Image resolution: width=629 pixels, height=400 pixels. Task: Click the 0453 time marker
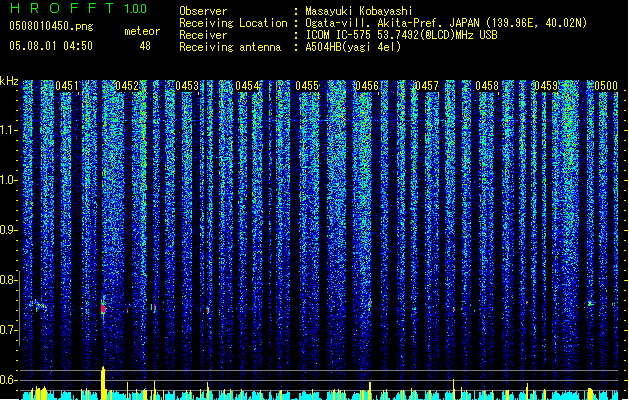(x=187, y=86)
